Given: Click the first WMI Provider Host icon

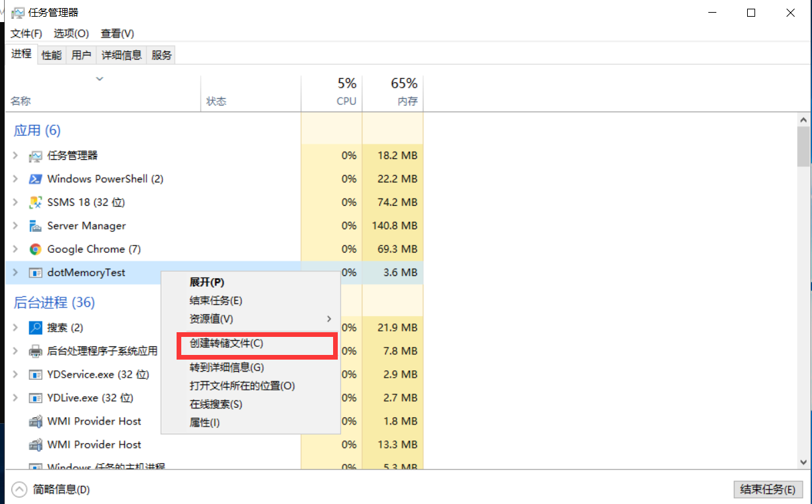Looking at the screenshot, I should tap(35, 421).
